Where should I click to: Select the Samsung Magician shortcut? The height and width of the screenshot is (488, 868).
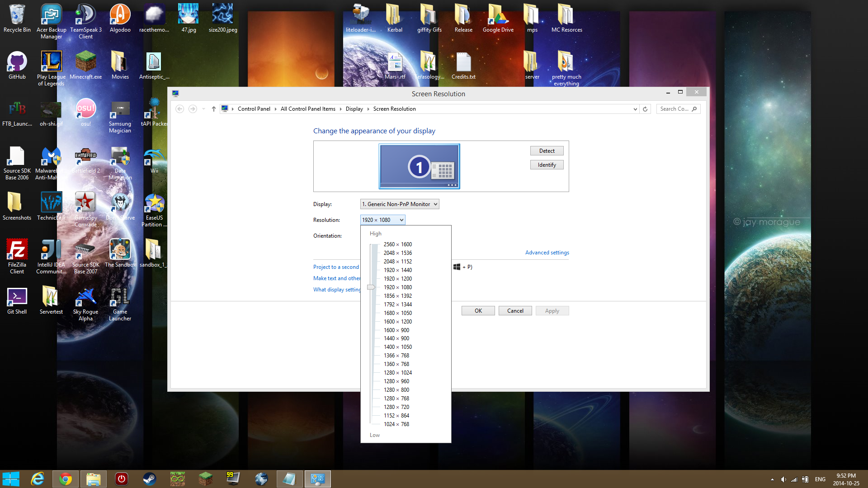120,115
